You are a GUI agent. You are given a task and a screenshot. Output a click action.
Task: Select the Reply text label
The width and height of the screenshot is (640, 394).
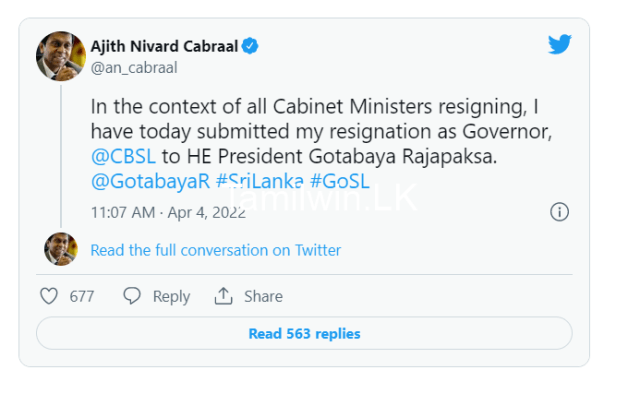(171, 297)
